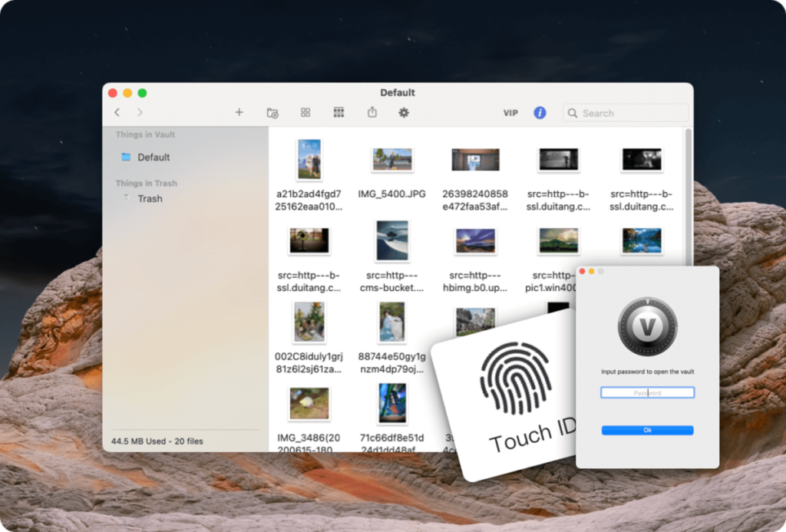Click the Touch ID fingerprint icon
This screenshot has height=532, width=786.
[x=515, y=378]
